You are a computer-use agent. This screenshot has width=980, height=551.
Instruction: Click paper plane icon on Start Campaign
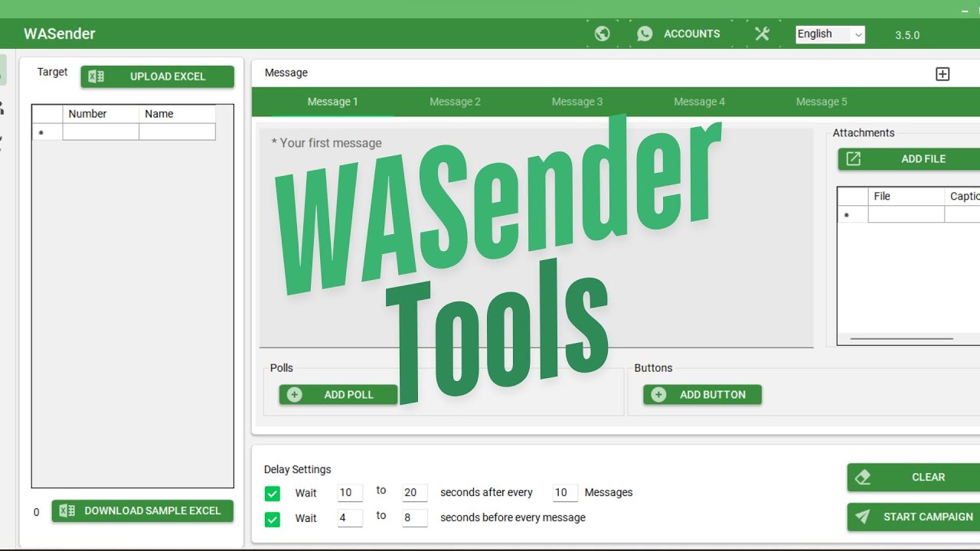pos(863,517)
